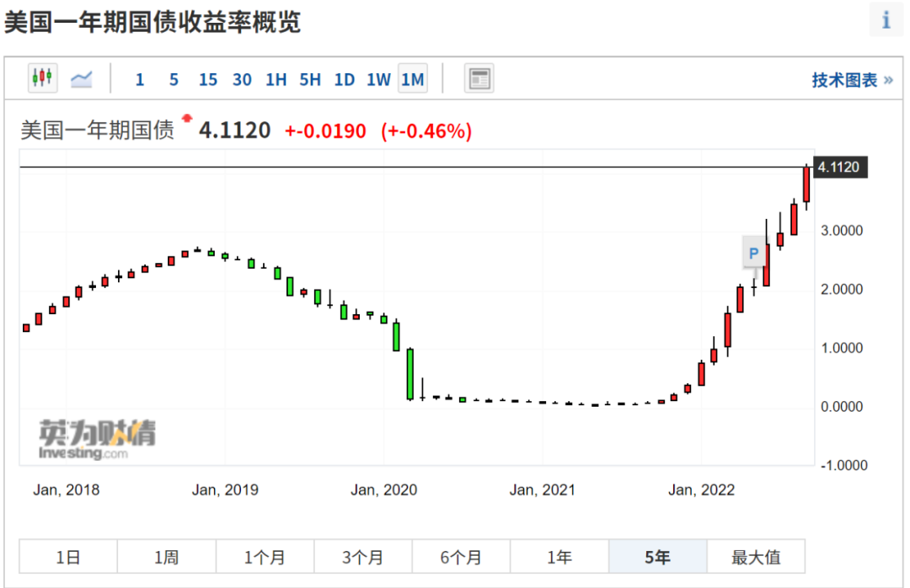The image size is (910, 588).
Task: Choose the 3个月 range tab
Action: pyautogui.click(x=362, y=557)
